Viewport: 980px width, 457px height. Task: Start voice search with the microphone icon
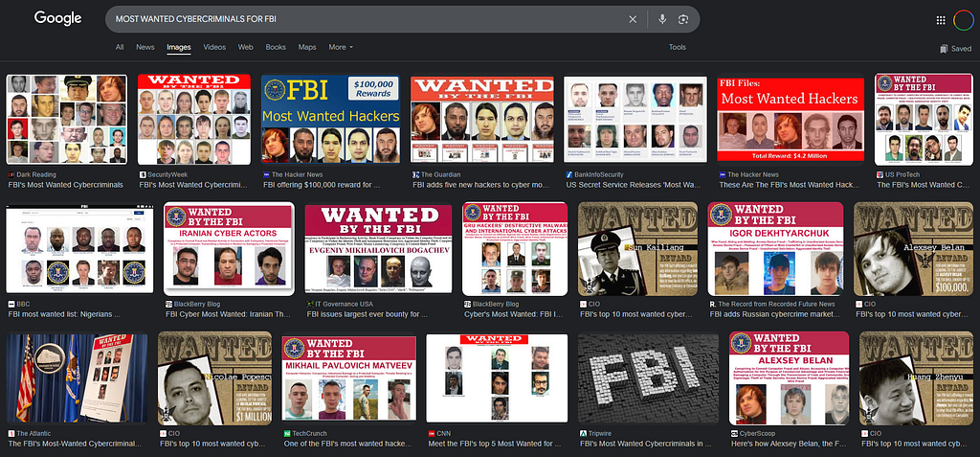662,19
